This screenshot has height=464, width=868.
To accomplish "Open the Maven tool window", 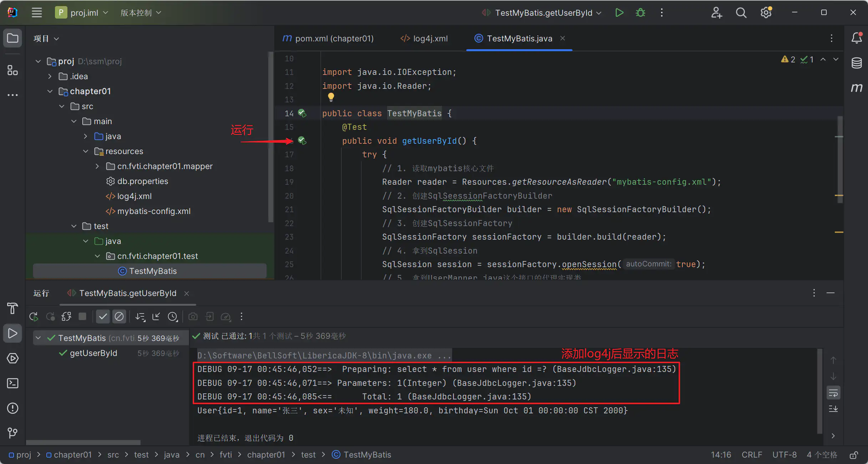I will [857, 88].
